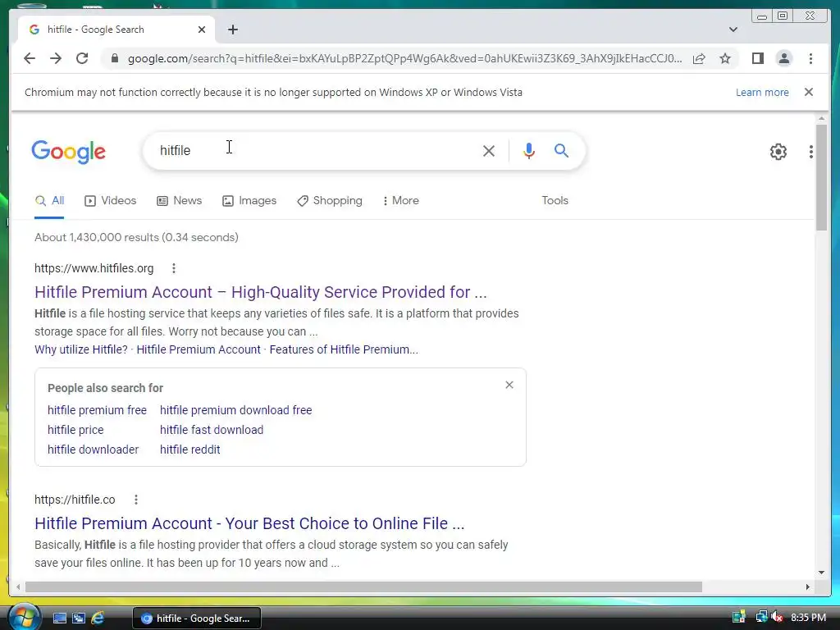The width and height of the screenshot is (840, 630).
Task: Open the Features of Hitfile Premium sitelink
Action: click(x=344, y=349)
